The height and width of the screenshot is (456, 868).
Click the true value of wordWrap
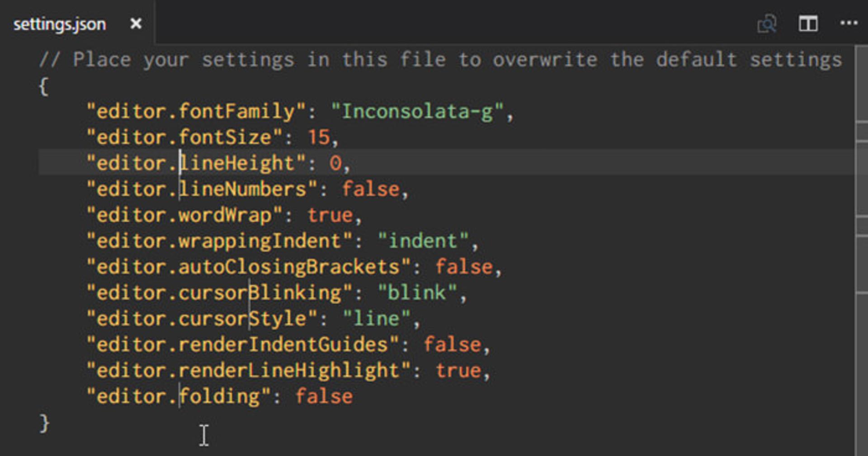(330, 215)
